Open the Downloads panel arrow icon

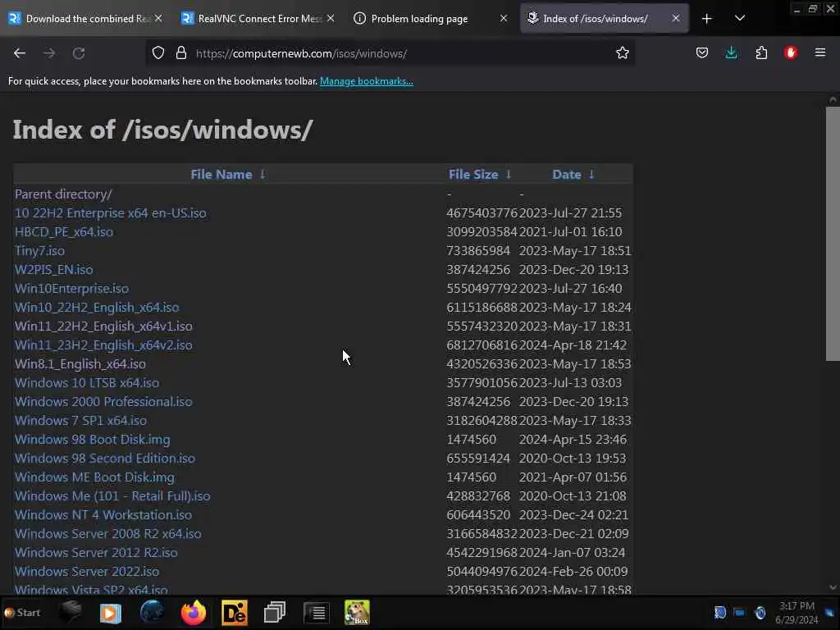click(731, 53)
